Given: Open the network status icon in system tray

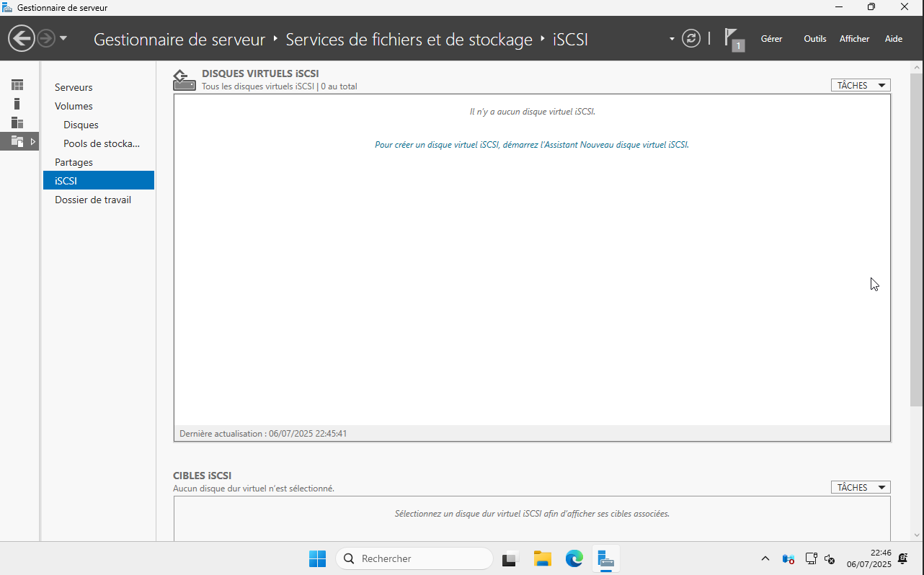Looking at the screenshot, I should point(811,558).
